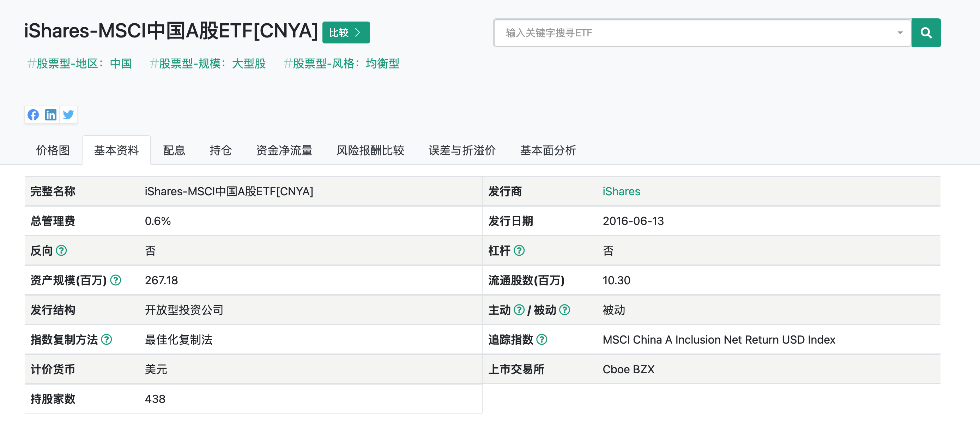The image size is (980, 428).
Task: Open the iShares issuer link
Action: coord(621,191)
